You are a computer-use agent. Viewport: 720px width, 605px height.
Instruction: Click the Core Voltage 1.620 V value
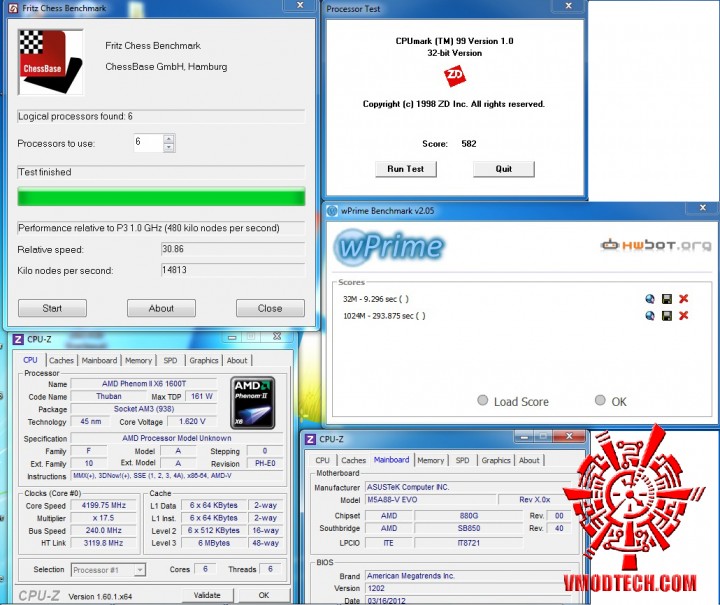coord(192,421)
